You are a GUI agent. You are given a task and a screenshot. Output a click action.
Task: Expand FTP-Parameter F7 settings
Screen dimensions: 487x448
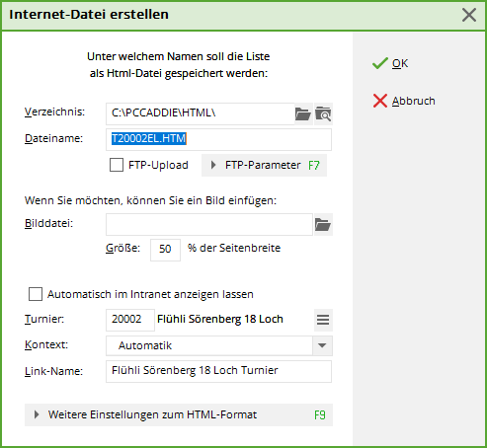click(264, 165)
